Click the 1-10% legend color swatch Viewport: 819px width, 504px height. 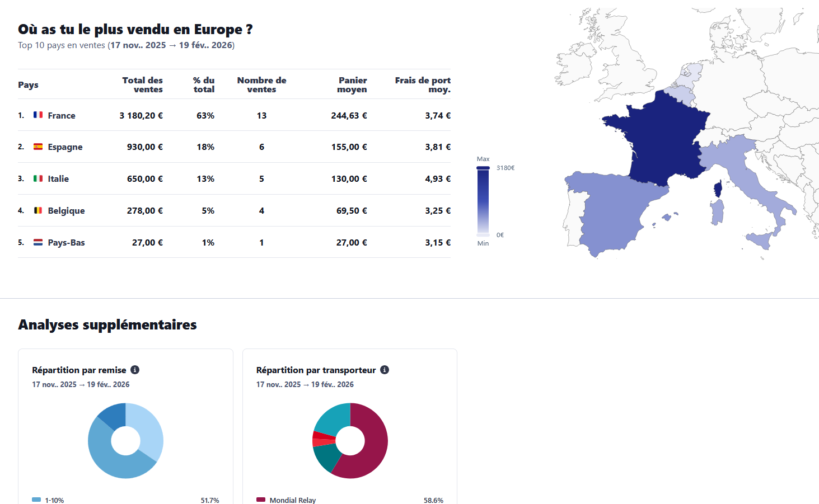(36, 500)
